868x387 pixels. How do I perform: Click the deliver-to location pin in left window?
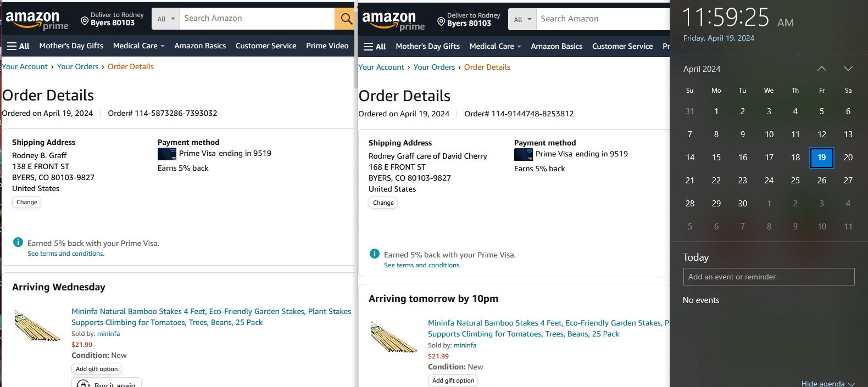tap(85, 21)
